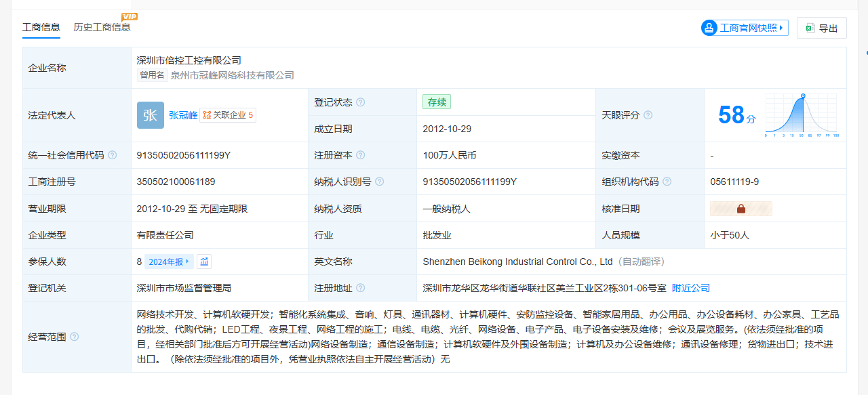Click the help icon beside 统一社会信用代码
Image resolution: width=868 pixels, height=395 pixels.
point(113,155)
